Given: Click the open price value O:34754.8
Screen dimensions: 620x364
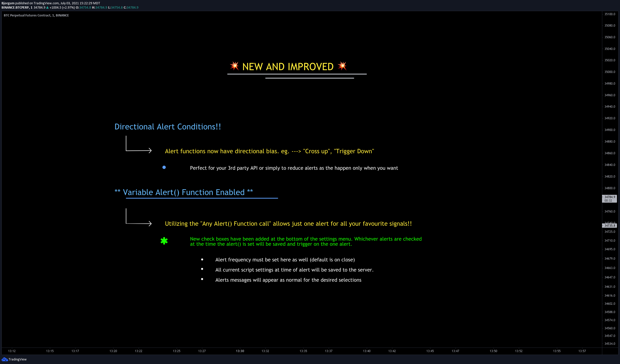Looking at the screenshot, I should coord(83,8).
